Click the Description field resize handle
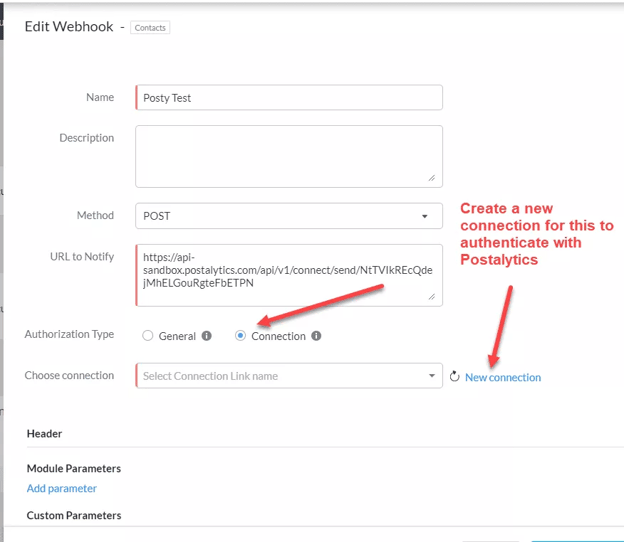This screenshot has width=624, height=542. coord(432,178)
